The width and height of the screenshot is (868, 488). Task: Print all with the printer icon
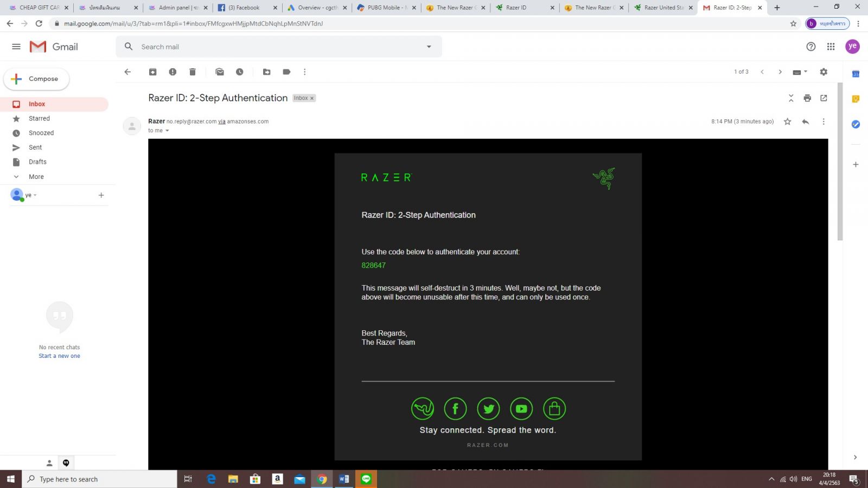pyautogui.click(x=807, y=98)
